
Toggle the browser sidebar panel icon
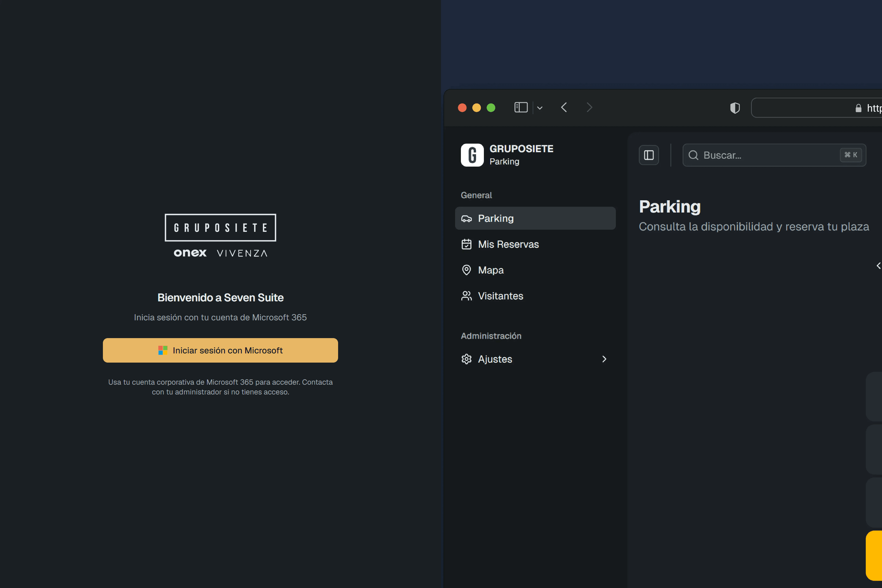pyautogui.click(x=521, y=107)
